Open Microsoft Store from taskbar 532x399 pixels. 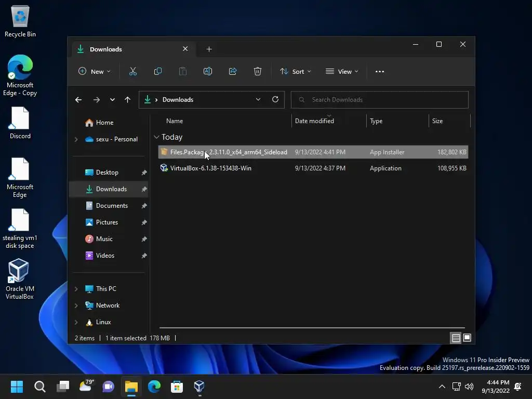(x=177, y=387)
